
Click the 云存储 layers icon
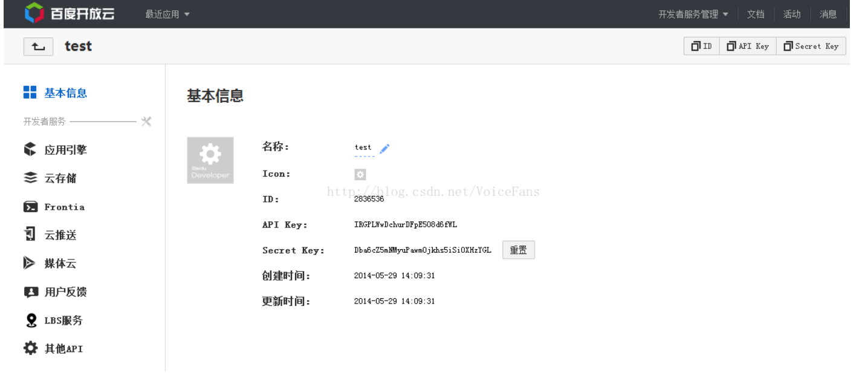[30, 178]
